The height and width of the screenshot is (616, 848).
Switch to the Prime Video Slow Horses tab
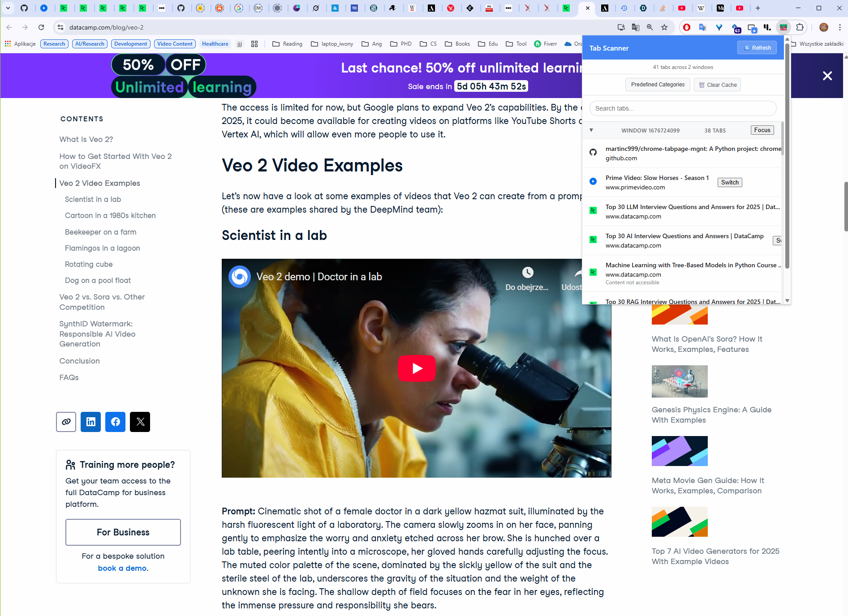point(730,183)
